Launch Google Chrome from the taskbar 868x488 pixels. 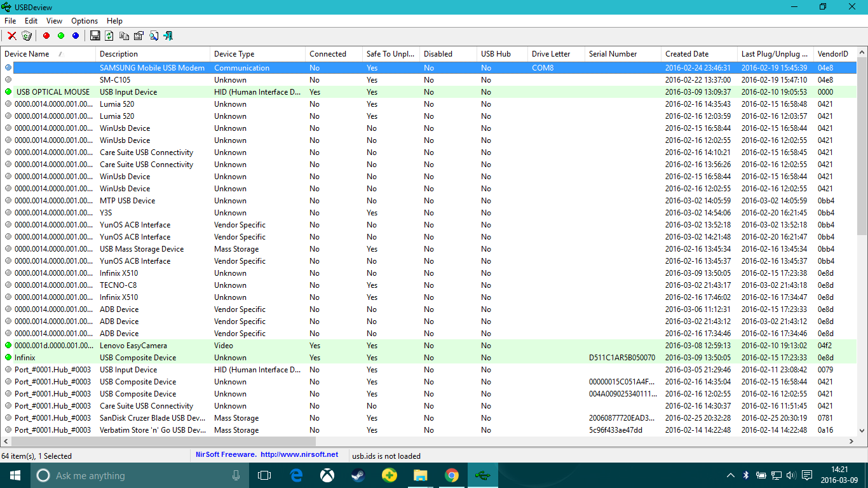[451, 475]
